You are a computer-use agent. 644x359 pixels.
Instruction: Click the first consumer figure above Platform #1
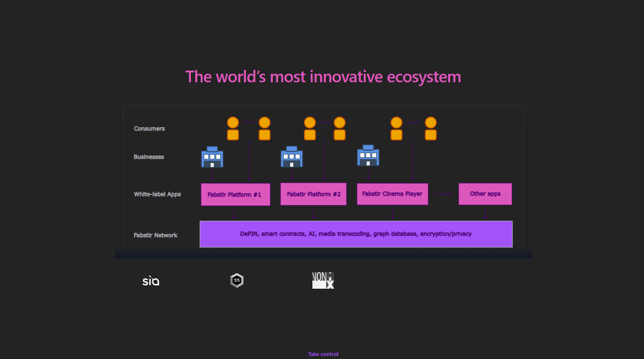pos(233,129)
